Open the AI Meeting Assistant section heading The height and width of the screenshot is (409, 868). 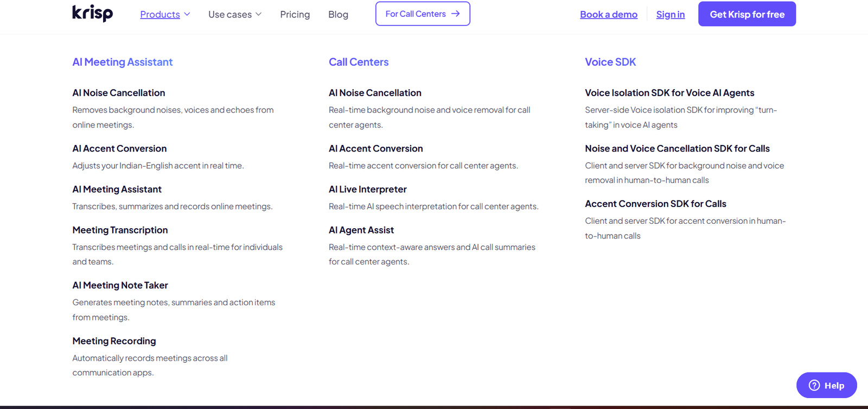coord(123,62)
